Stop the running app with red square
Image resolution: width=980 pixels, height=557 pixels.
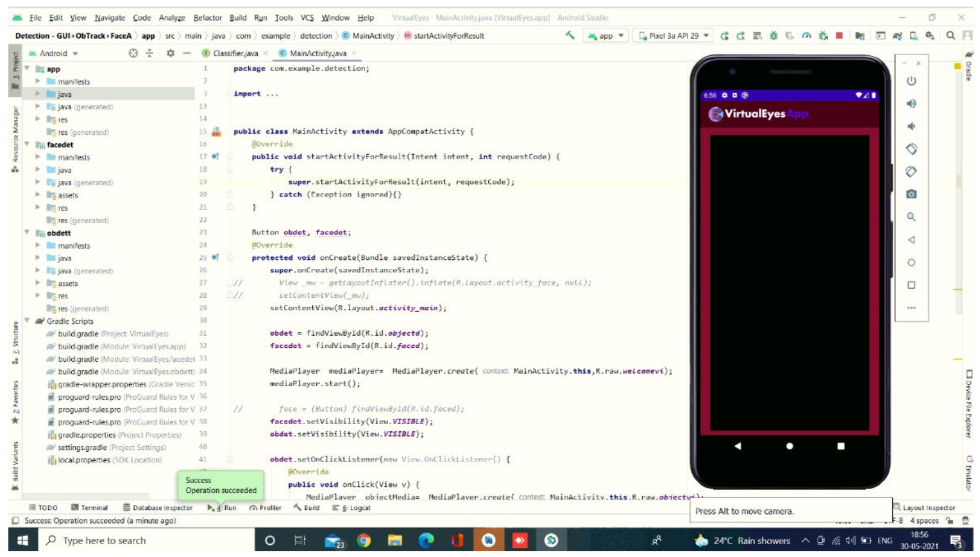pos(839,36)
